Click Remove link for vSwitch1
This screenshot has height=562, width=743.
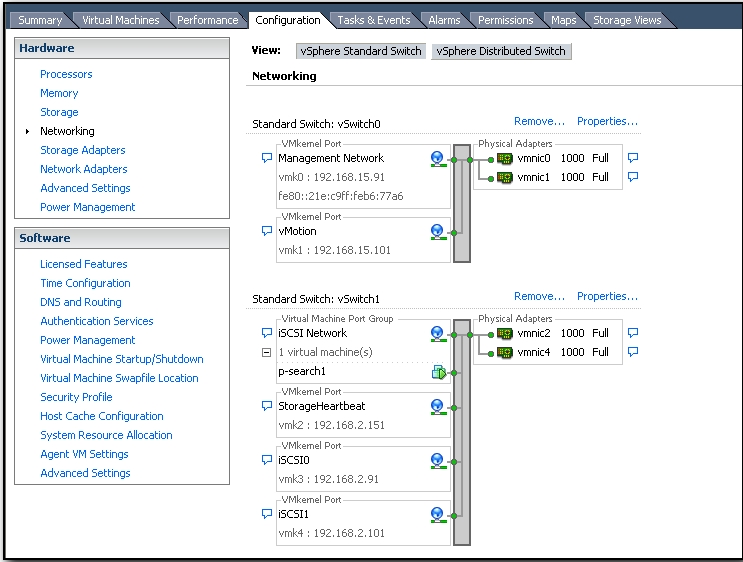(x=540, y=297)
